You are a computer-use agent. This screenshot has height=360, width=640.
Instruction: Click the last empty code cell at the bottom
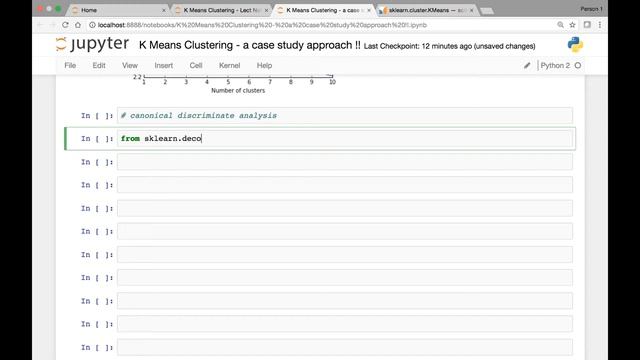pos(345,347)
